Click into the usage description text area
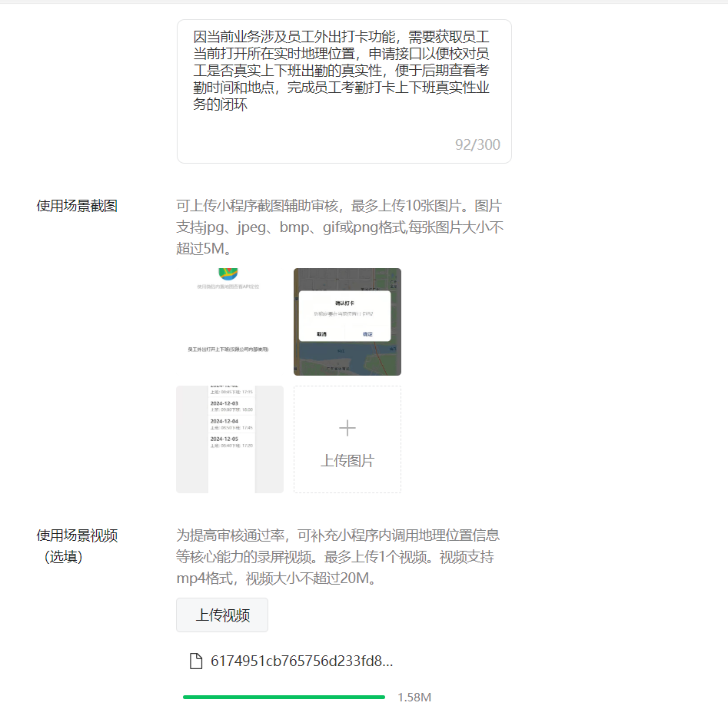The width and height of the screenshot is (728, 706). (x=344, y=91)
